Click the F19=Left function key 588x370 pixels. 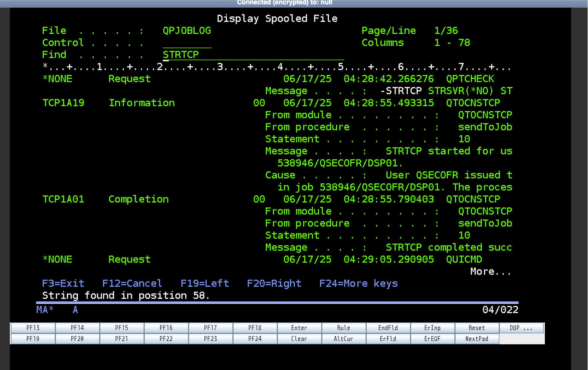(x=205, y=284)
